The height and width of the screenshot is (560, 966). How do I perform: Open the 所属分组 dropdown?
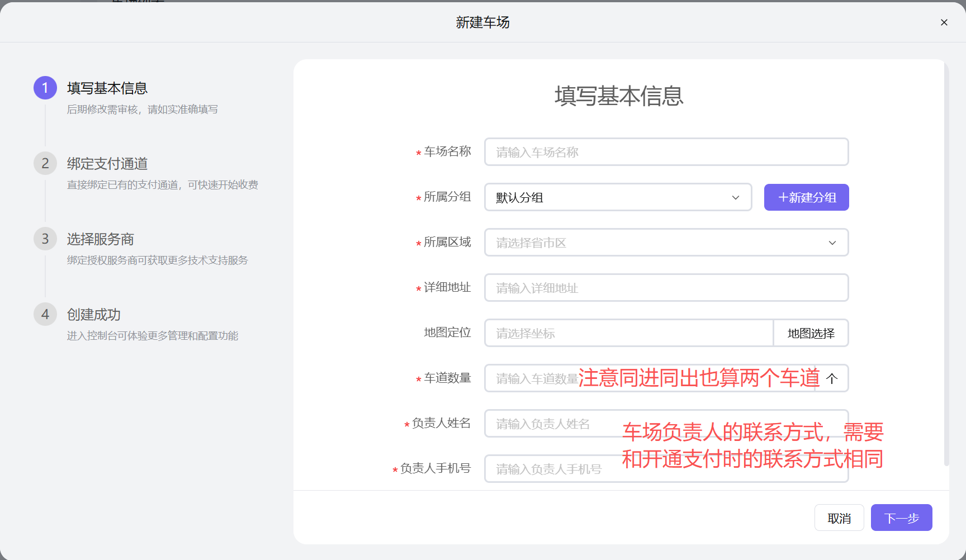(x=618, y=197)
